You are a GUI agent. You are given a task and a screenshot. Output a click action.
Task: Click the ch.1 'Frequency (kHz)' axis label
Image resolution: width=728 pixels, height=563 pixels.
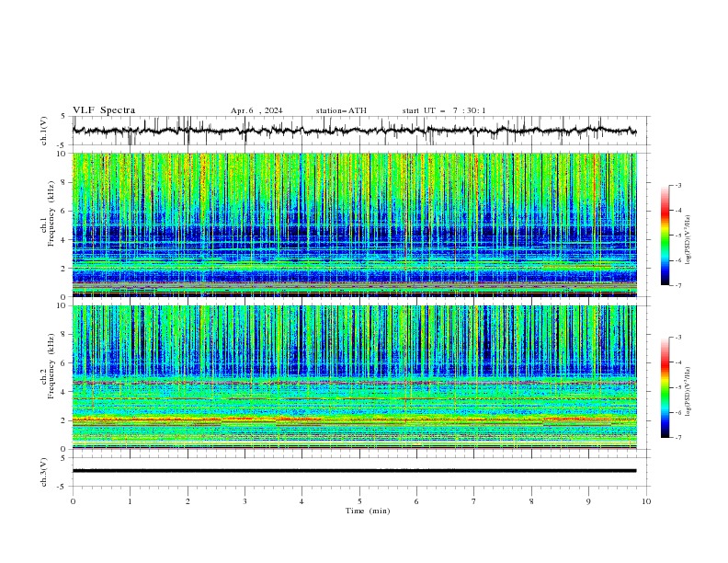click(51, 214)
